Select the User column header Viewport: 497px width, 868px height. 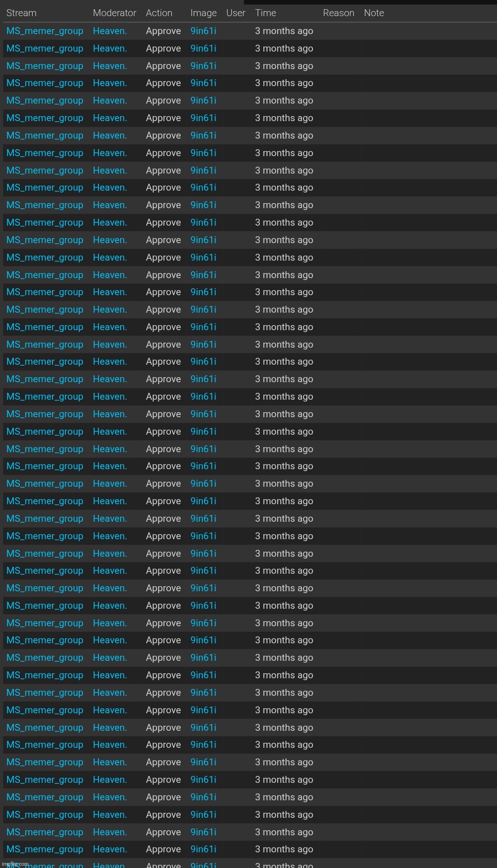(x=235, y=13)
